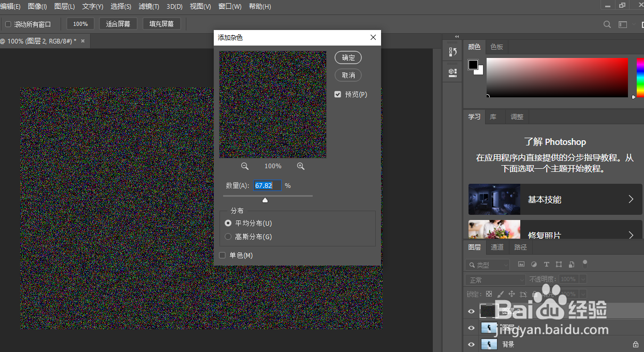Expand the 填充 value dropdown arrow
This screenshot has width=644, height=352.
pos(583,294)
